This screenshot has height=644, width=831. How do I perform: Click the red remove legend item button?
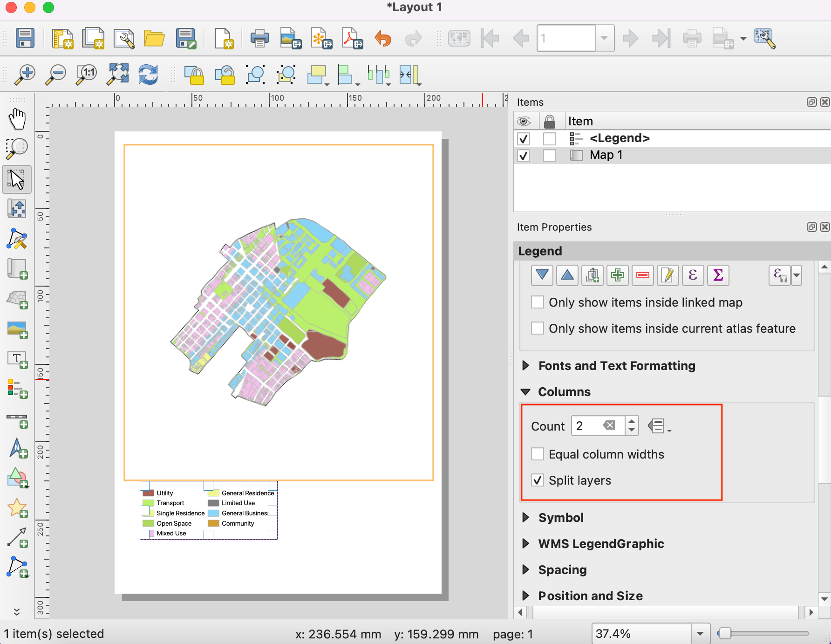click(x=642, y=275)
